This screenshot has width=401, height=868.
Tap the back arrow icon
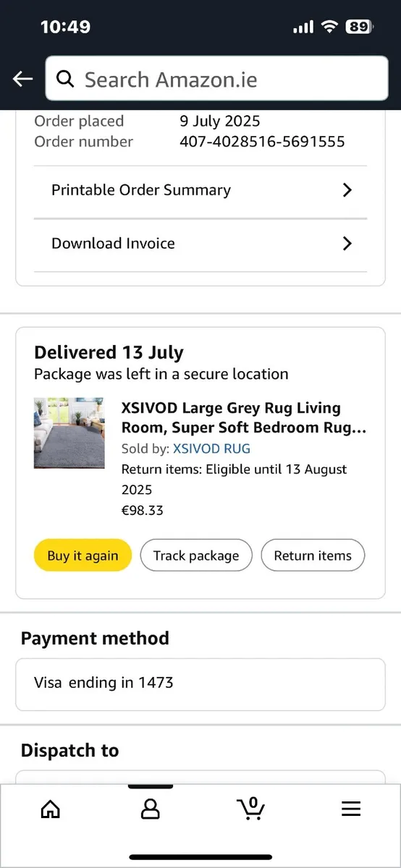pos(23,79)
